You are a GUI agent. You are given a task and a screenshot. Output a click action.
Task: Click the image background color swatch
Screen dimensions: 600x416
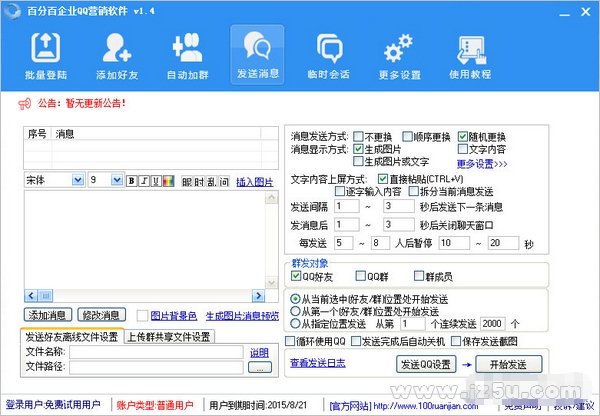[x=142, y=315]
